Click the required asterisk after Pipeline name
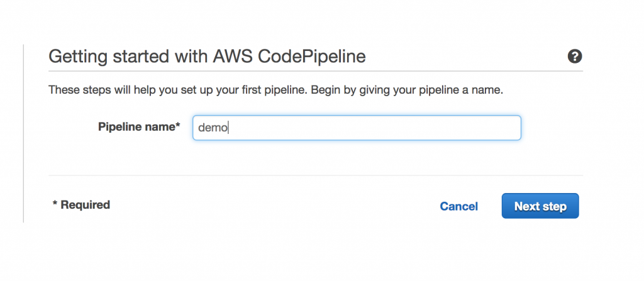This screenshot has height=281, width=644. pyautogui.click(x=178, y=126)
